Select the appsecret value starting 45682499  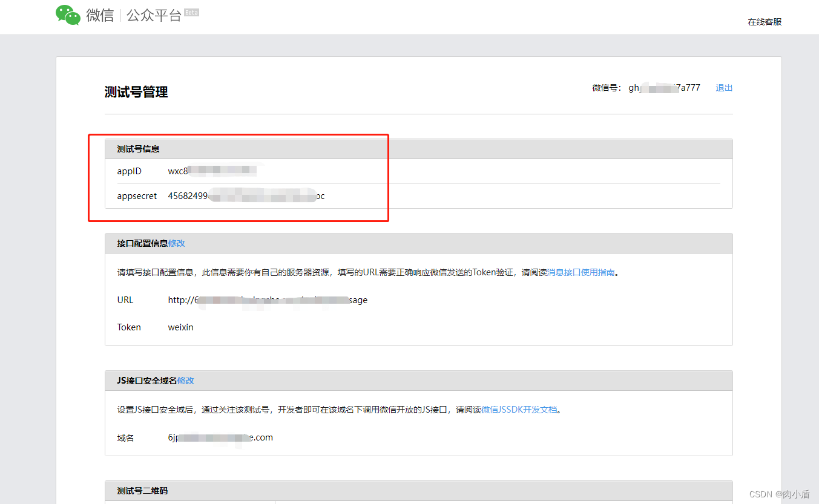(246, 196)
